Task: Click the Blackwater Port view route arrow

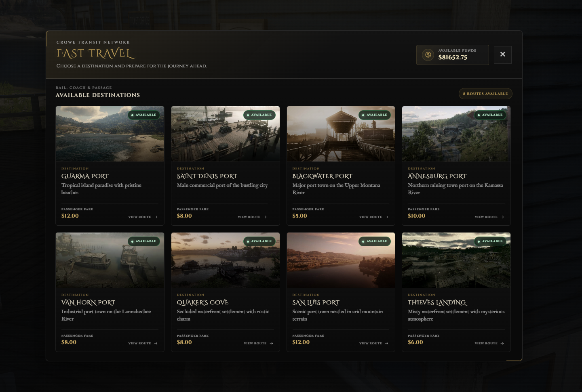Action: click(386, 217)
